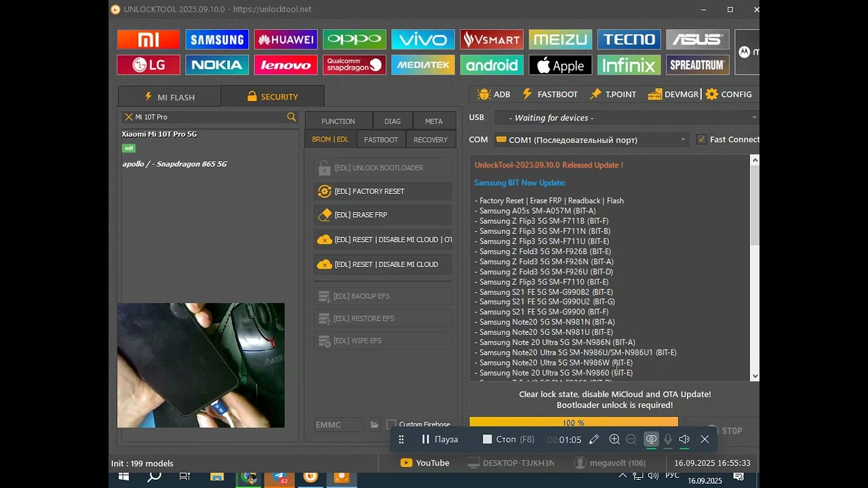The height and width of the screenshot is (488, 868).
Task: Toggle the recorder webcam overlay
Action: click(651, 439)
